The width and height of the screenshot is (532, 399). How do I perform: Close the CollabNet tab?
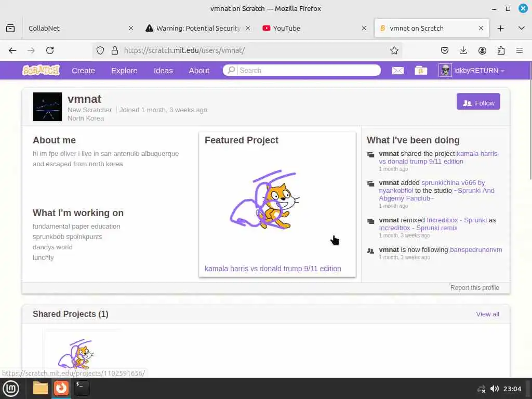(x=130, y=28)
